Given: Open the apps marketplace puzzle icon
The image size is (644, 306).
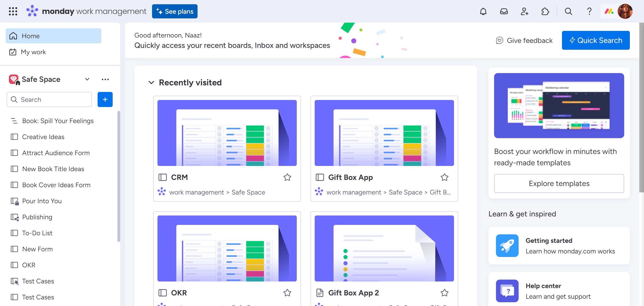Looking at the screenshot, I should pyautogui.click(x=545, y=12).
